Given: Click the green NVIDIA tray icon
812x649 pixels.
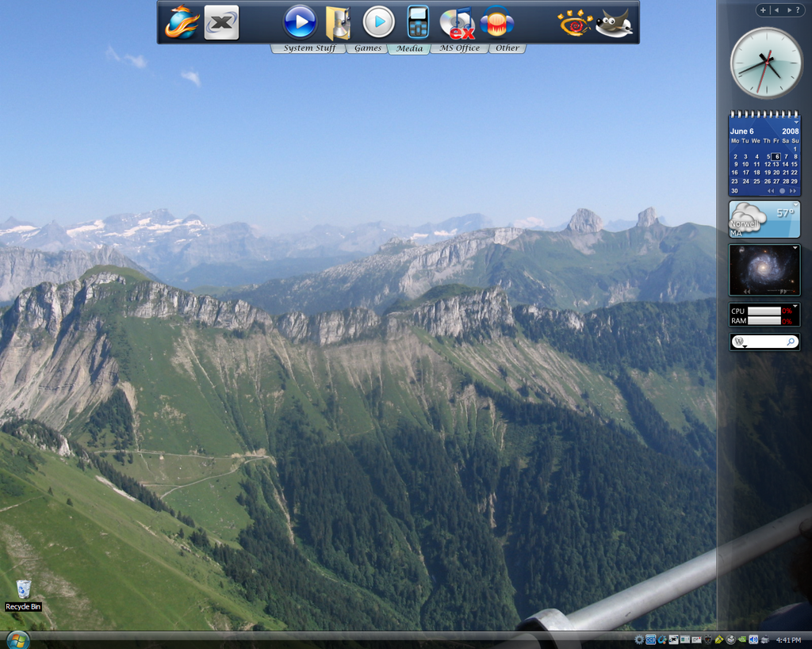Looking at the screenshot, I should (742, 639).
